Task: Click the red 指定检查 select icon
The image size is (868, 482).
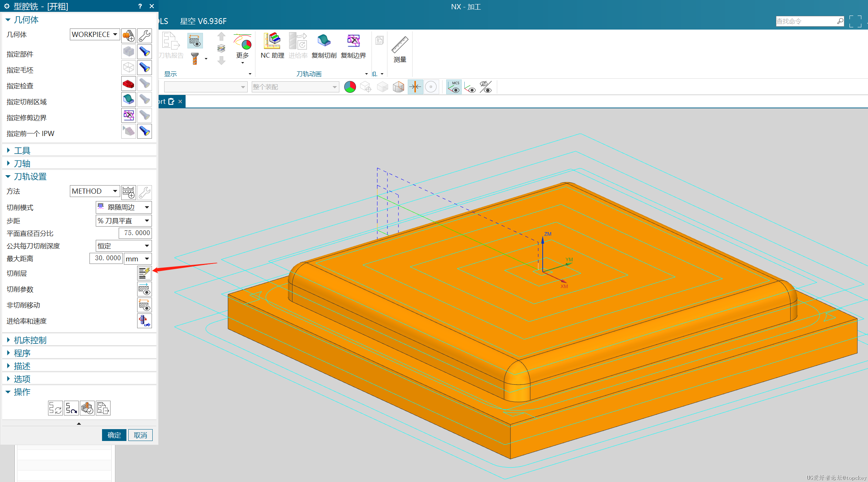Action: click(x=129, y=84)
